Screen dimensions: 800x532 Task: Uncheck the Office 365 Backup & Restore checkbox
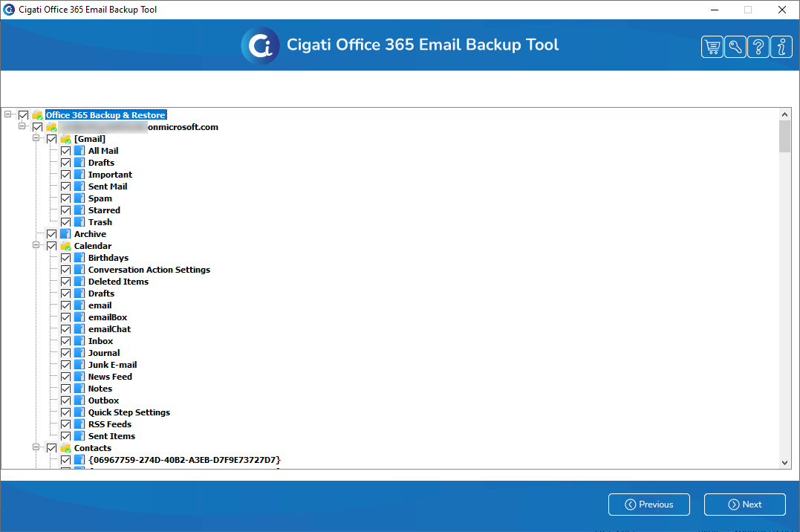[24, 115]
